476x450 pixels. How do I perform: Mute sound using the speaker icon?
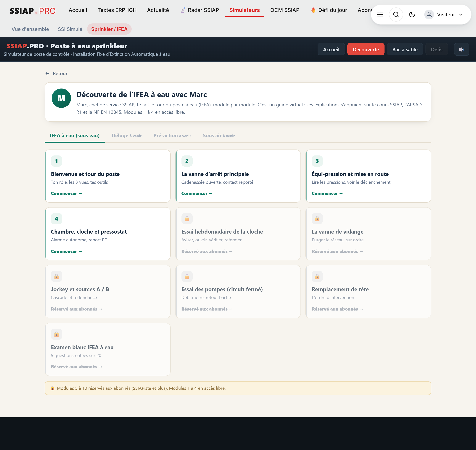(461, 49)
